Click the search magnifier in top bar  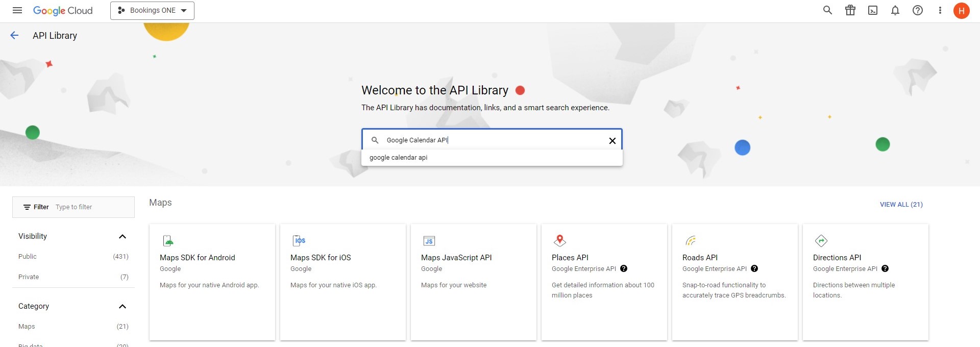(827, 10)
